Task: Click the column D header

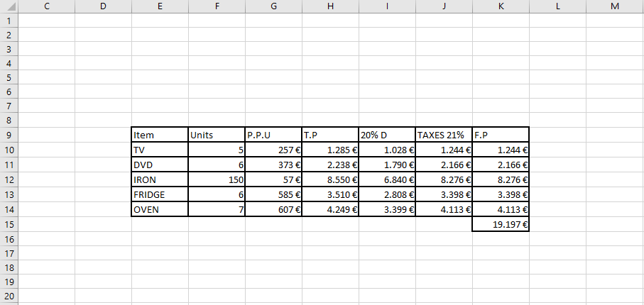Action: point(103,6)
